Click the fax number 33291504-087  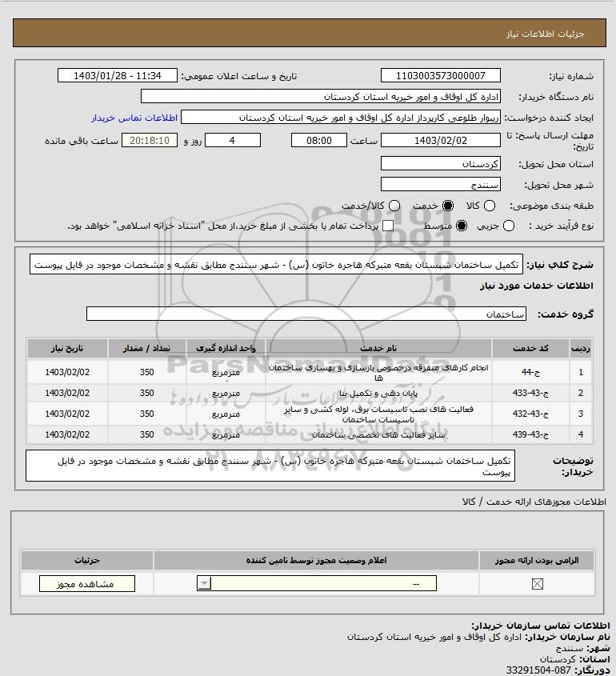(x=538, y=670)
